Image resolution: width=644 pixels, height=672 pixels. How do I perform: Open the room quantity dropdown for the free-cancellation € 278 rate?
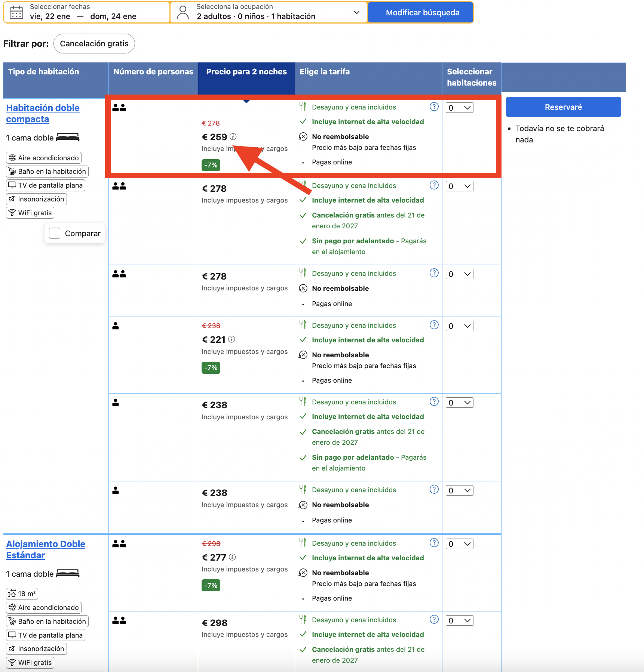coord(460,186)
